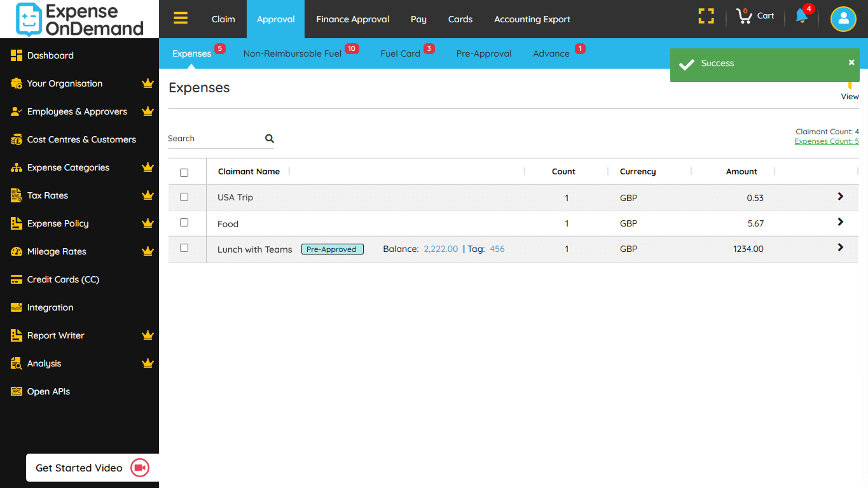Click the Credit Cards (CC) icon

click(x=17, y=279)
